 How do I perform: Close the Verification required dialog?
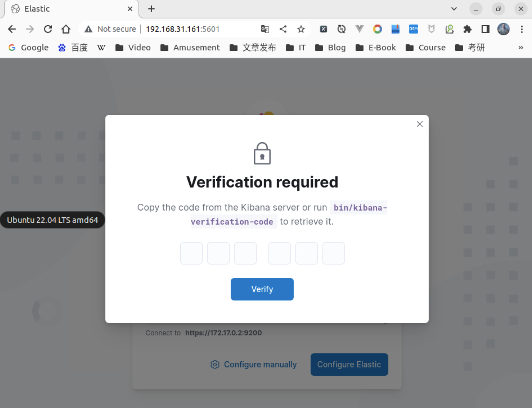[x=419, y=124]
